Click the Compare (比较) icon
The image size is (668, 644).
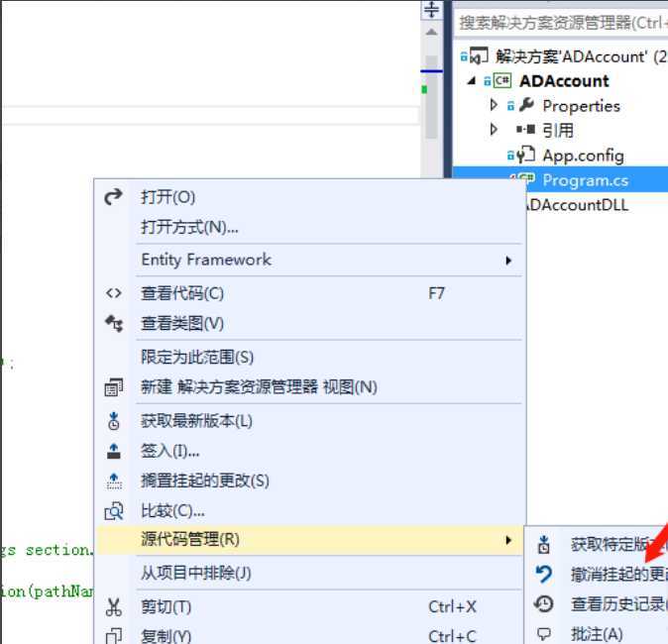pos(114,510)
